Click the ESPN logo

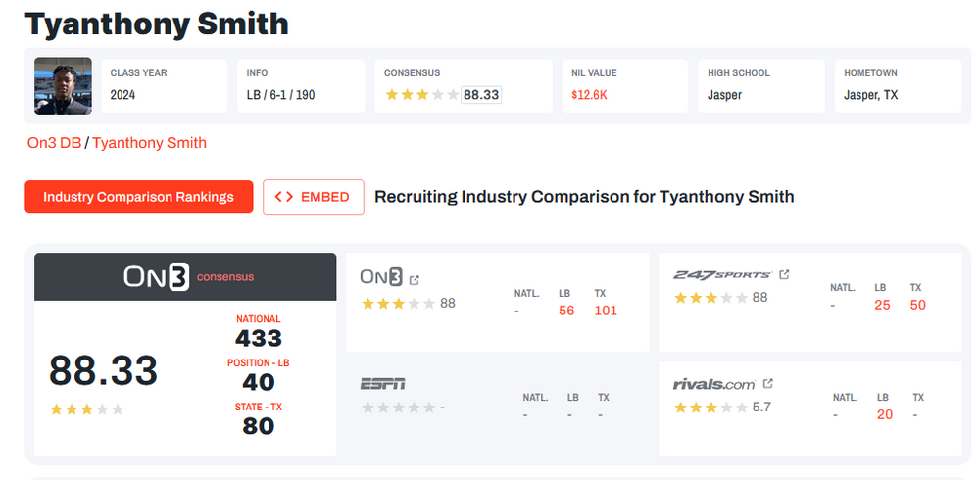383,383
